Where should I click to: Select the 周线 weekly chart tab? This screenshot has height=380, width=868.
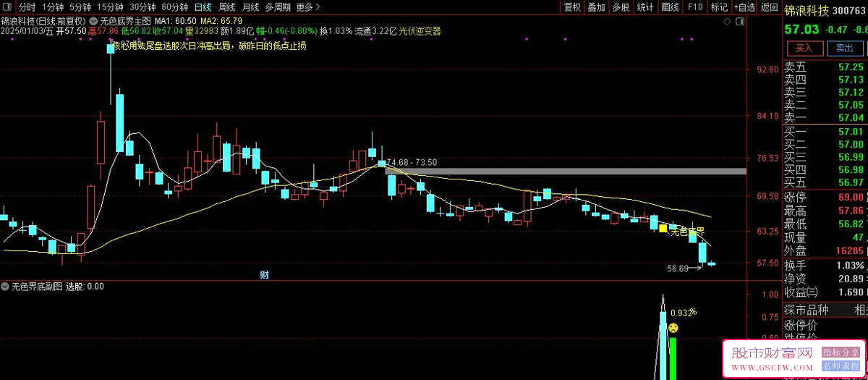tap(226, 7)
